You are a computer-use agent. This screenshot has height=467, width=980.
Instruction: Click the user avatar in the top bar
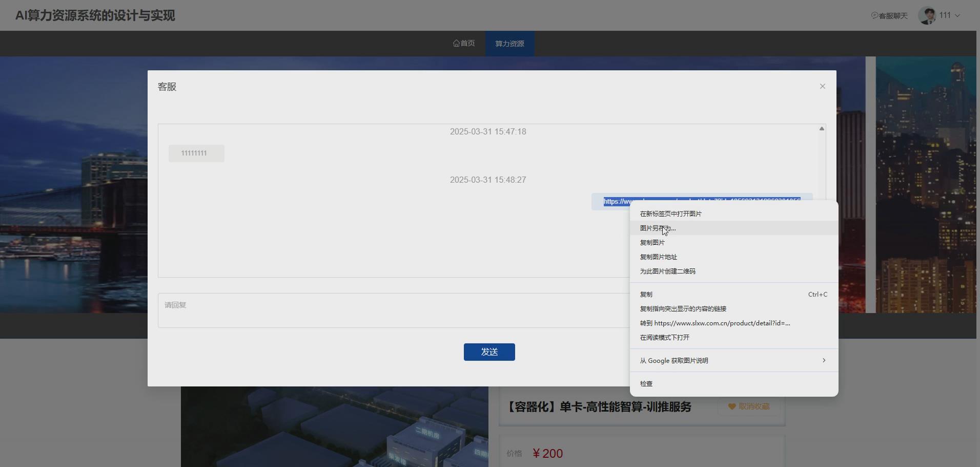tap(927, 15)
